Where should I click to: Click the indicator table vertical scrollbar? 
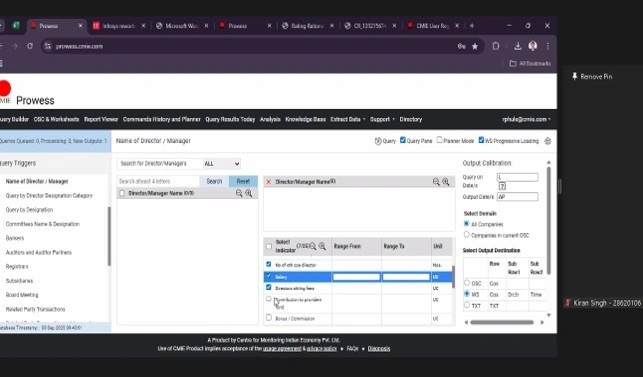(x=453, y=277)
